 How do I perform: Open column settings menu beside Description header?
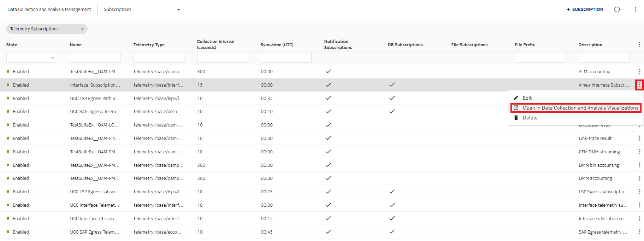click(639, 45)
